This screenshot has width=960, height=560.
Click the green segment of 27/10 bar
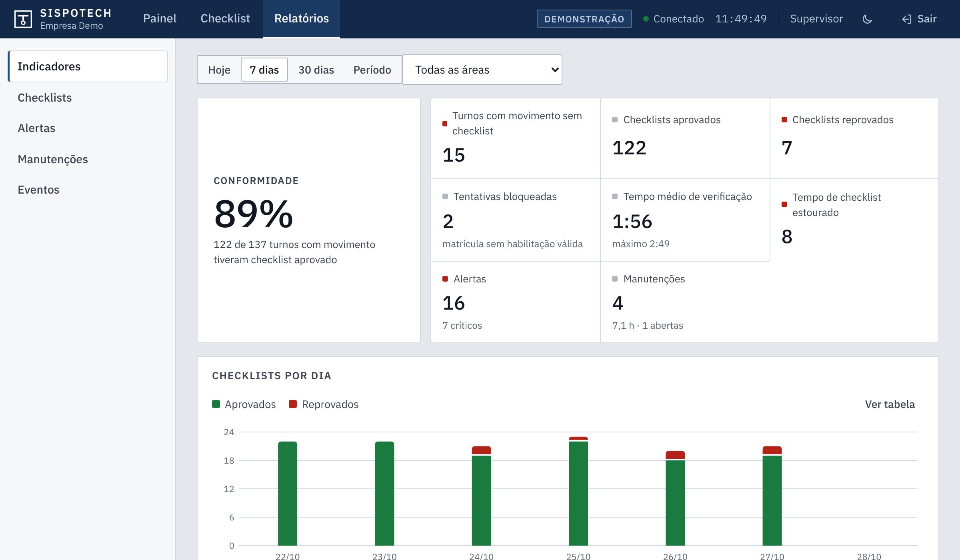pyautogui.click(x=772, y=501)
